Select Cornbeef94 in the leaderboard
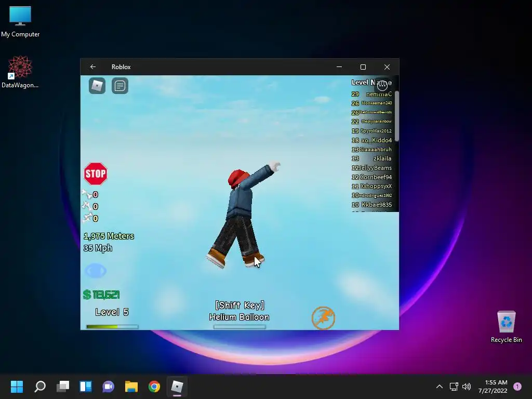Image resolution: width=532 pixels, height=399 pixels. coord(376,177)
